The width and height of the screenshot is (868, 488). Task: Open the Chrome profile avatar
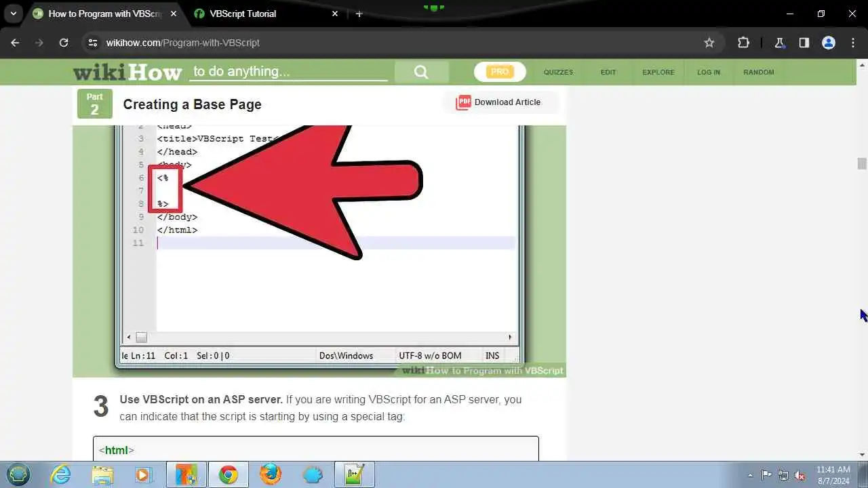tap(828, 43)
